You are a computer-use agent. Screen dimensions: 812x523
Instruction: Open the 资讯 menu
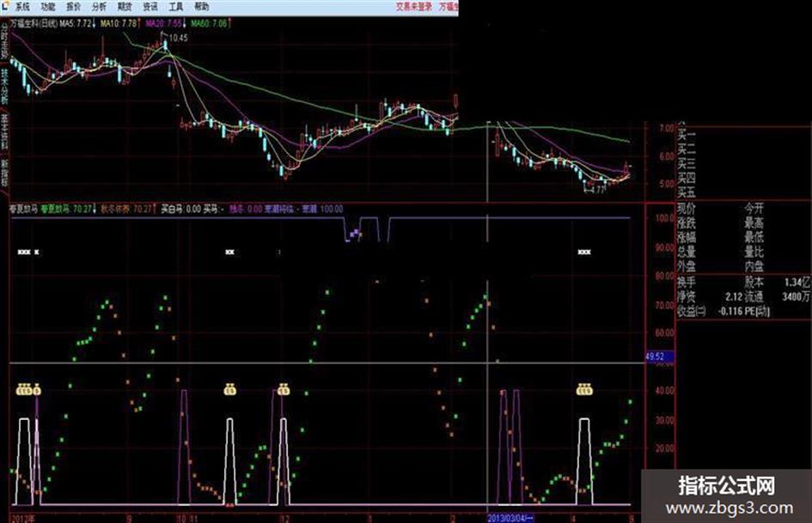tap(150, 7)
